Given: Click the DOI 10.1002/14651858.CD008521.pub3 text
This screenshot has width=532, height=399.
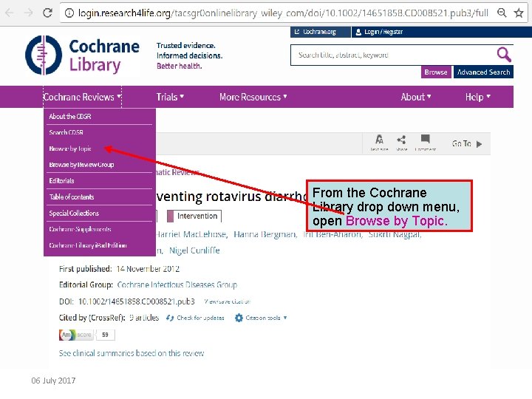Looking at the screenshot, I should coord(137,301).
